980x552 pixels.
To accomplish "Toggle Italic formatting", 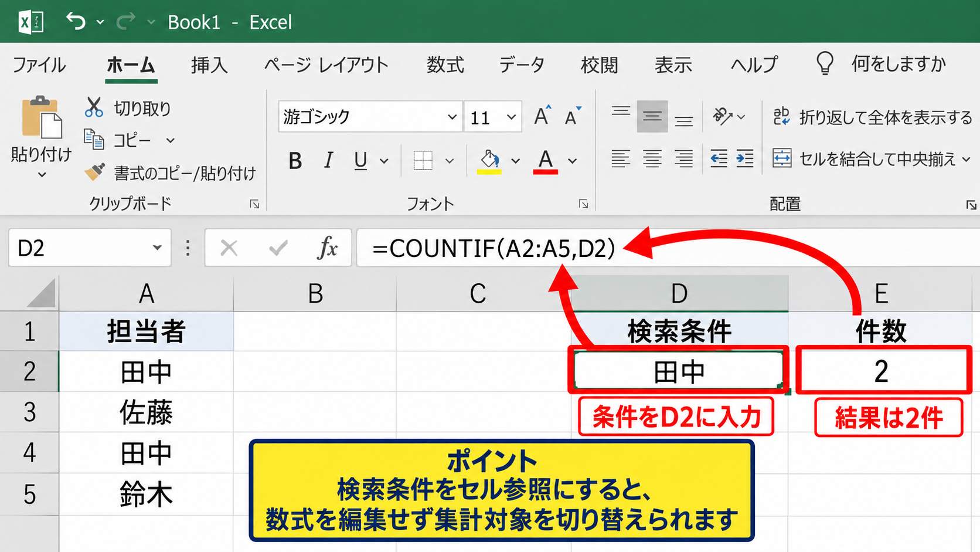I will click(328, 160).
